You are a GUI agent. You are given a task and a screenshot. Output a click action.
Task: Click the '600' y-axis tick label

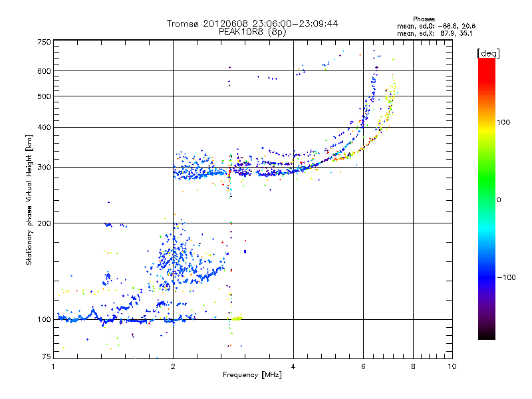pyautogui.click(x=44, y=71)
